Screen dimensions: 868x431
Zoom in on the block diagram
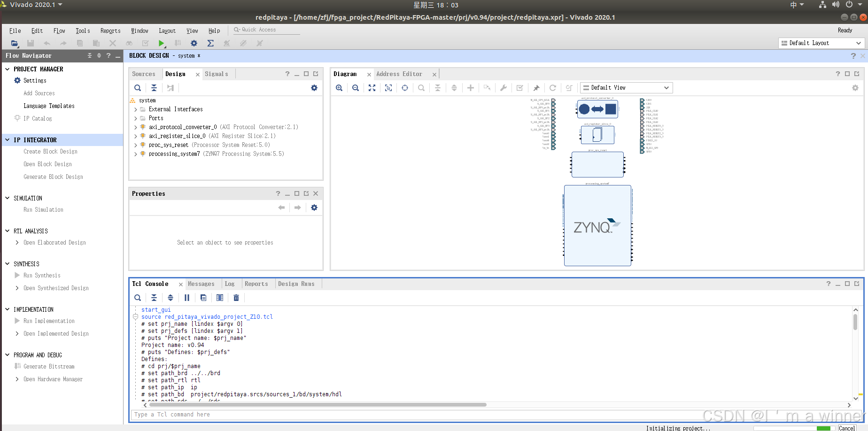[339, 88]
